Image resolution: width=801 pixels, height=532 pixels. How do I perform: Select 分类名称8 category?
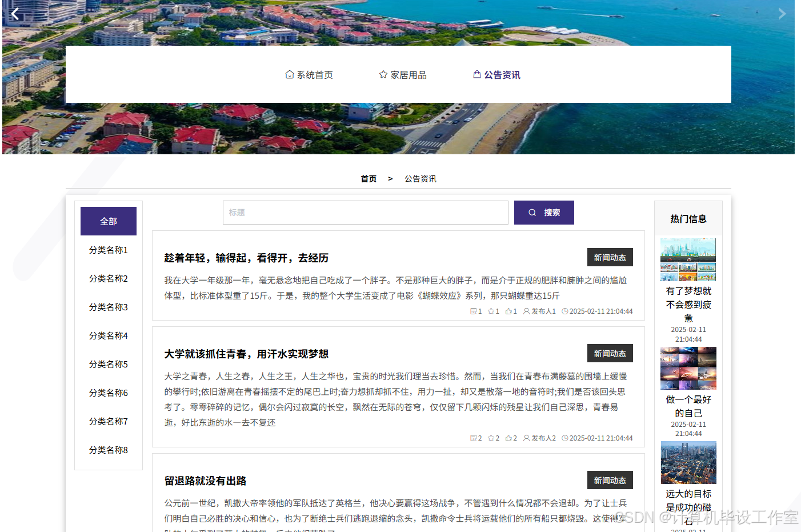109,450
